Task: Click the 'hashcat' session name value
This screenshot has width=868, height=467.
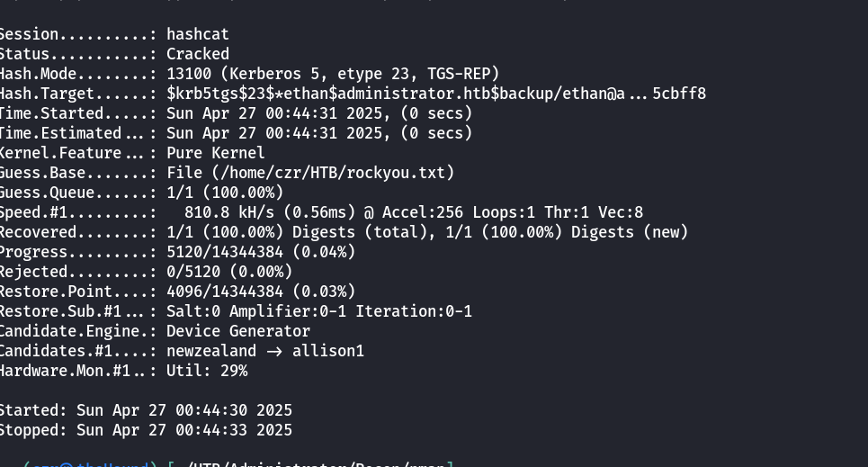Action: 198,34
